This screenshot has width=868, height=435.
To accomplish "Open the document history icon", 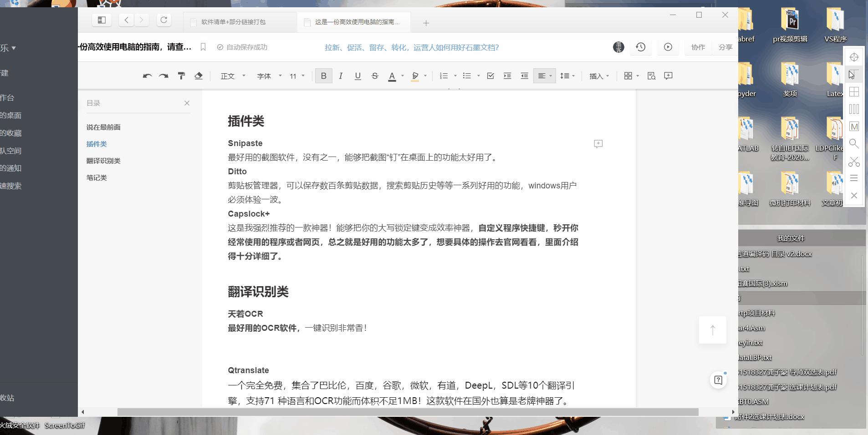I will pos(640,47).
